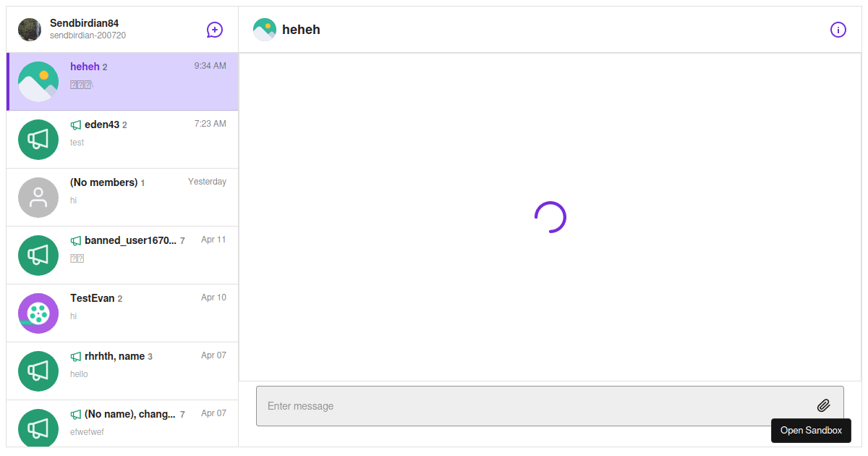The width and height of the screenshot is (868, 456).
Task: Select the banned_user1670 channel
Action: pyautogui.click(x=145, y=255)
